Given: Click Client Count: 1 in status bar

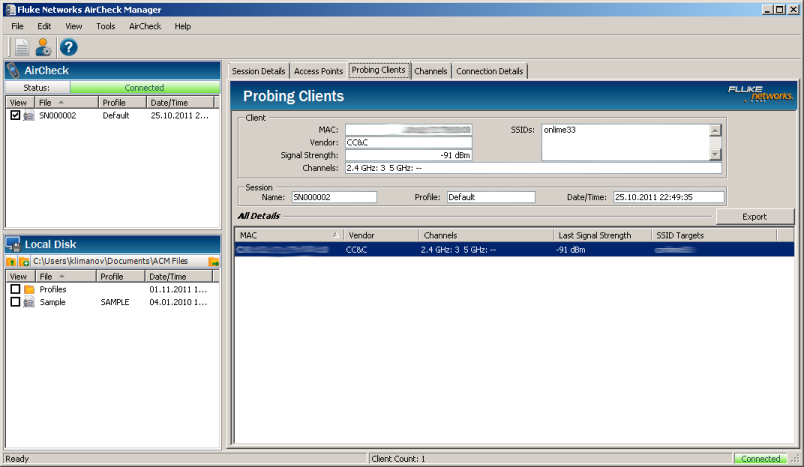Looking at the screenshot, I should coord(398,459).
